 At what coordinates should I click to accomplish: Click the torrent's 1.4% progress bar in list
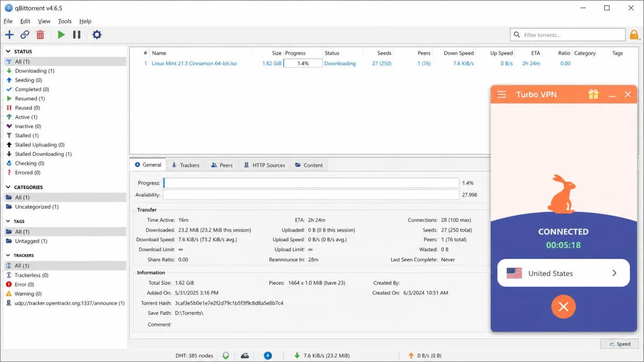coord(303,63)
